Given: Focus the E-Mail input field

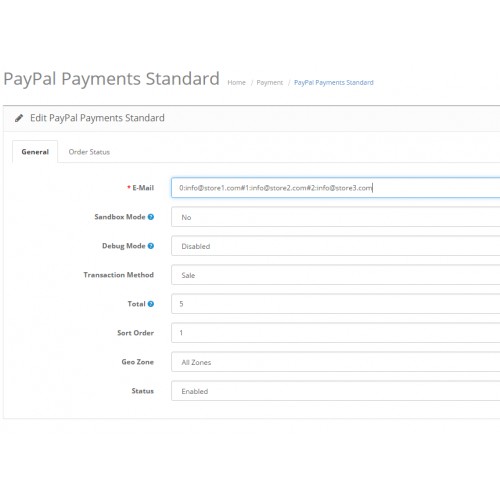Looking at the screenshot, I should [x=335, y=188].
